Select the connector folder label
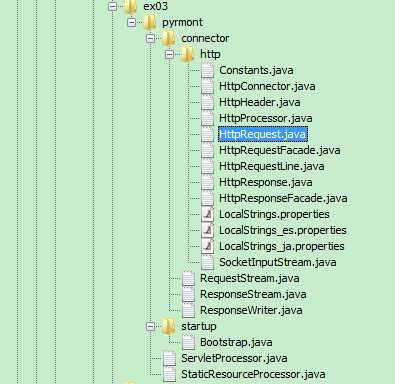The height and width of the screenshot is (384, 395). [x=205, y=38]
